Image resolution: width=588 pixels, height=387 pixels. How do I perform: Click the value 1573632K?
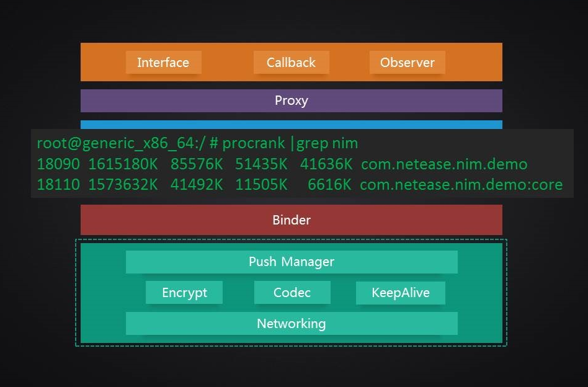pos(123,184)
